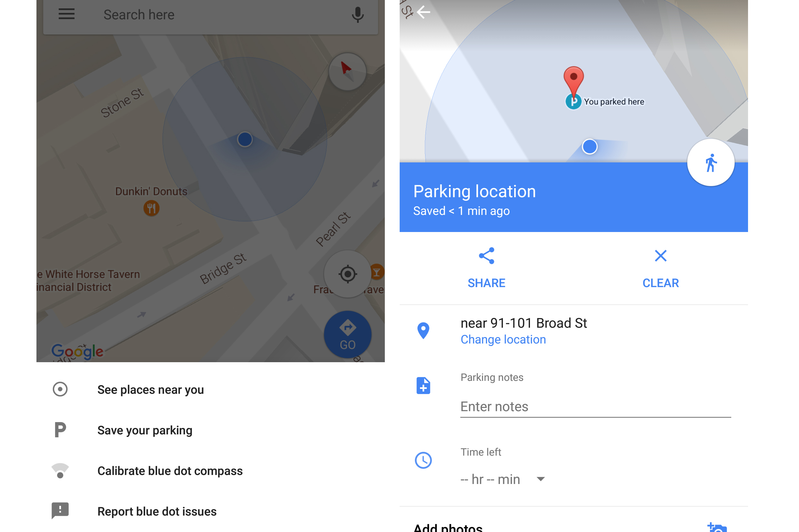
Task: Expand the Time left dropdown selector
Action: (x=542, y=469)
